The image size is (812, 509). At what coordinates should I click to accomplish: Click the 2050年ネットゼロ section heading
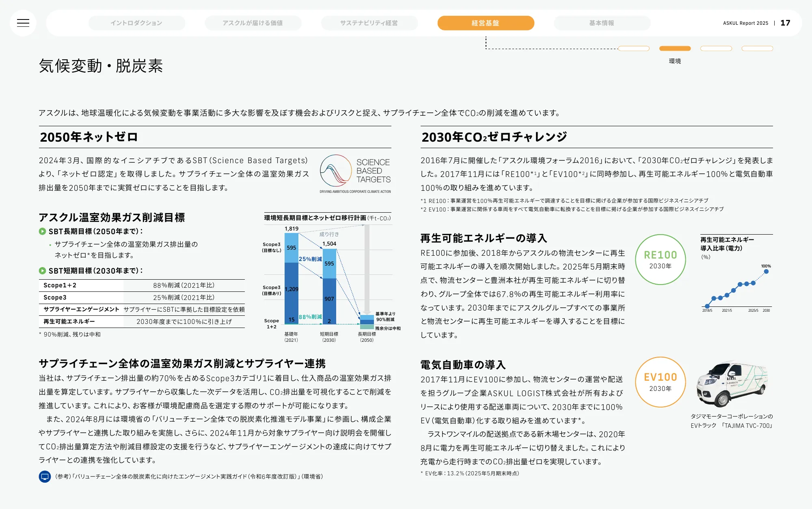(x=89, y=137)
